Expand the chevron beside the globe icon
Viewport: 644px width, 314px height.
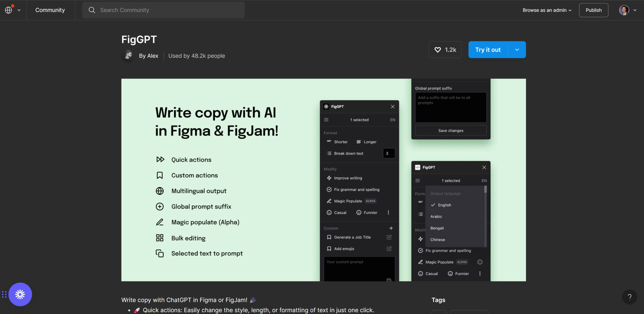click(x=19, y=10)
